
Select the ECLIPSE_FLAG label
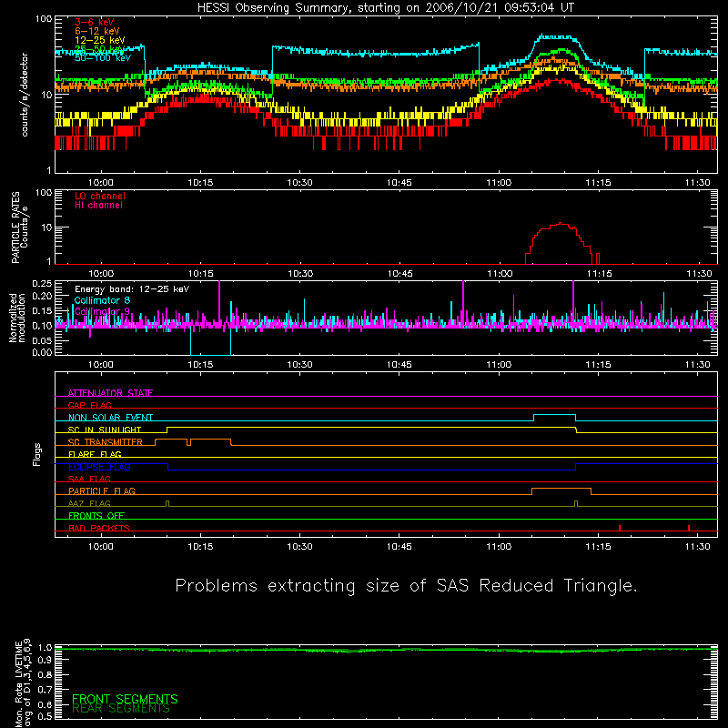point(99,467)
